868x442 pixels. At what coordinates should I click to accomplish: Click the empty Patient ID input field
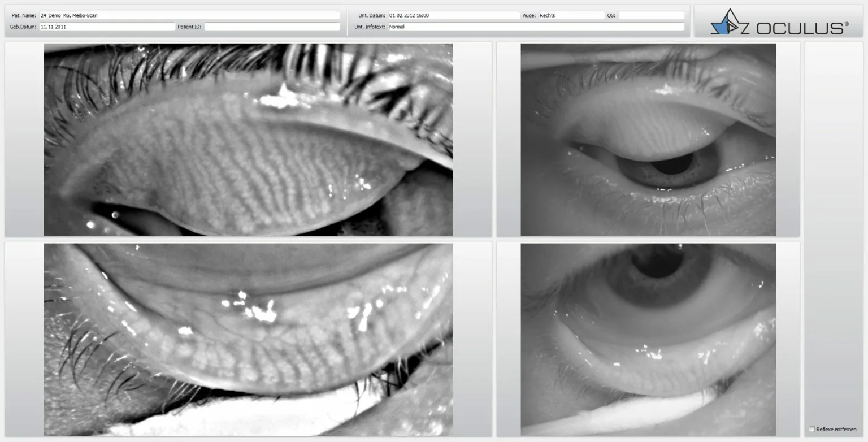click(x=272, y=27)
